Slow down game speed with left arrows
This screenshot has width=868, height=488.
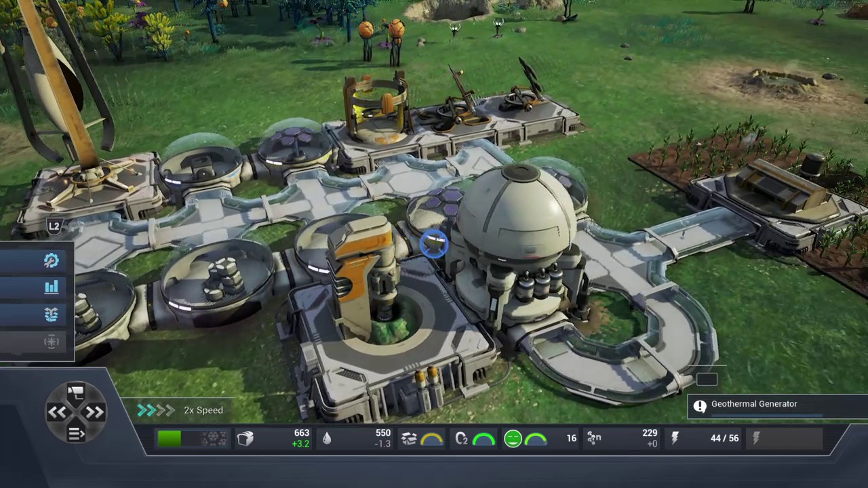point(56,412)
